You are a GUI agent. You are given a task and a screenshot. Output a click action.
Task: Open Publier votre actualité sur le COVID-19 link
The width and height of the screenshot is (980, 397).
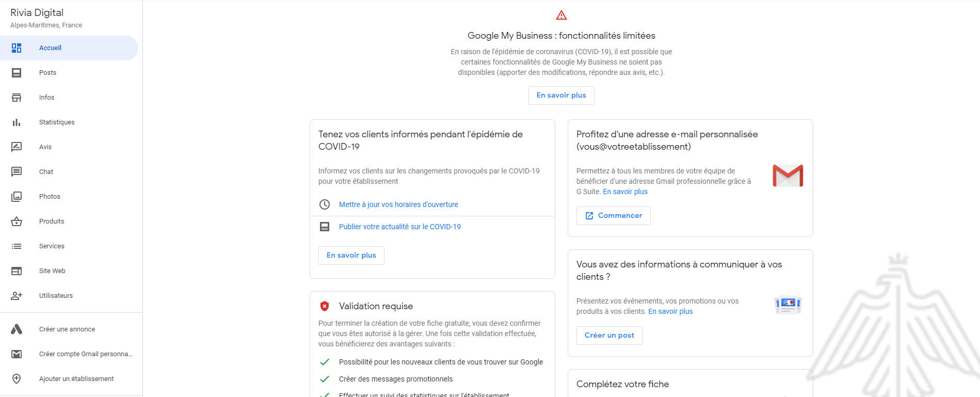(400, 227)
